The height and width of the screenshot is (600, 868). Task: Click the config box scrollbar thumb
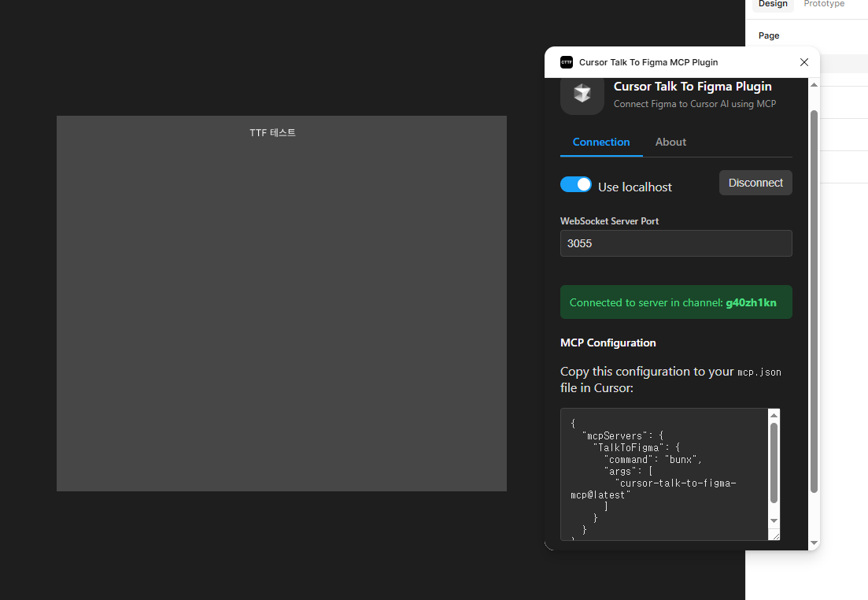point(774,463)
